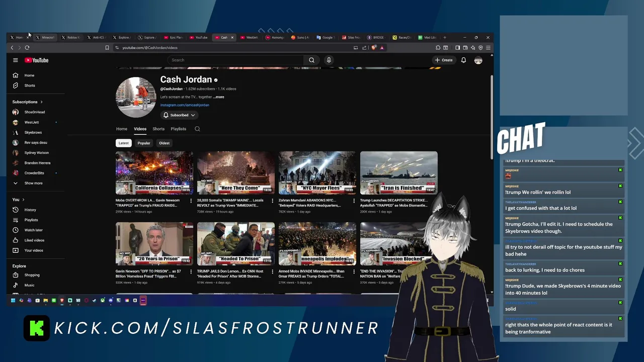Click Brave browser taskbar icon
This screenshot has height=362, width=644.
(62, 301)
